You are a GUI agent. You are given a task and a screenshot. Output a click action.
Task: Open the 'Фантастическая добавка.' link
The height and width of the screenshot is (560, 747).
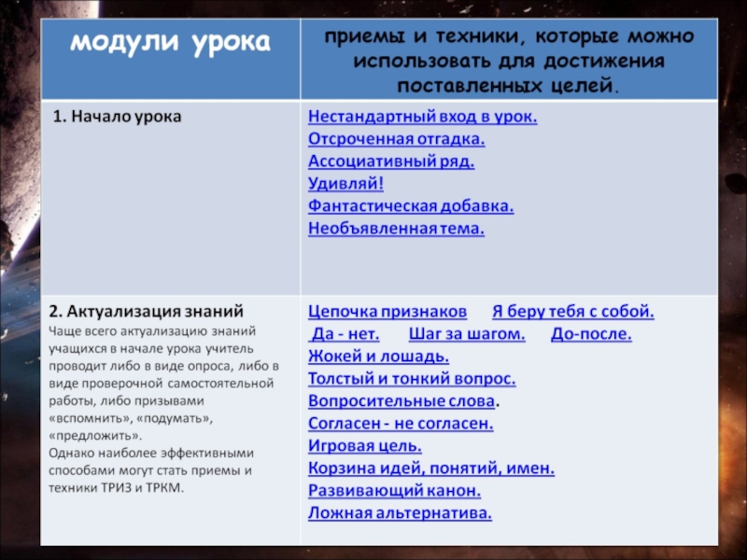pyautogui.click(x=411, y=205)
